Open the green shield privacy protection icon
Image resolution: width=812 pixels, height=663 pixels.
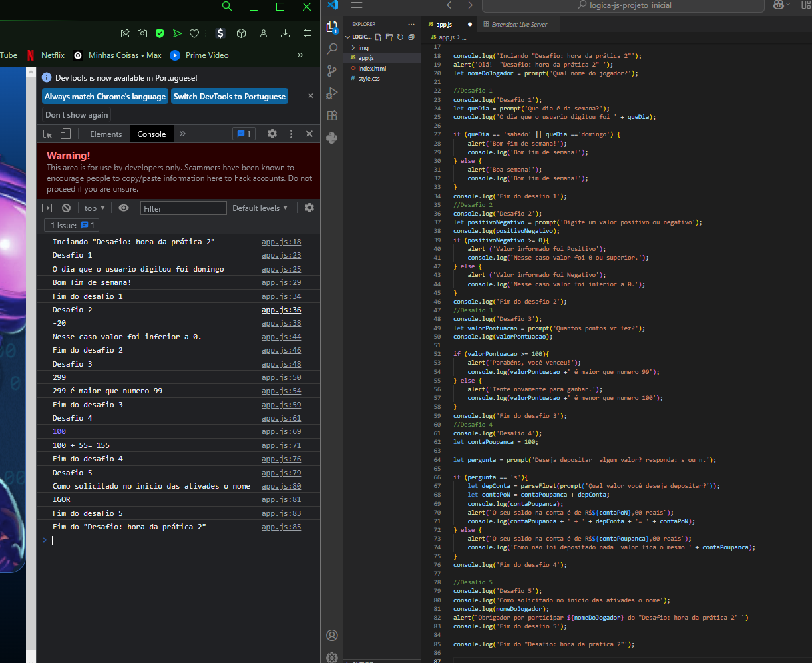point(160,33)
